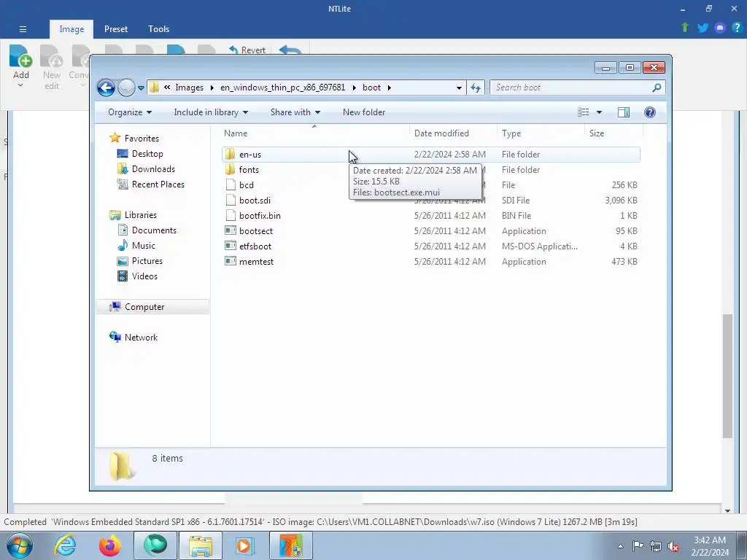Open NTLite hamburger menu
Viewport: 747px width, 560px height.
(x=23, y=29)
